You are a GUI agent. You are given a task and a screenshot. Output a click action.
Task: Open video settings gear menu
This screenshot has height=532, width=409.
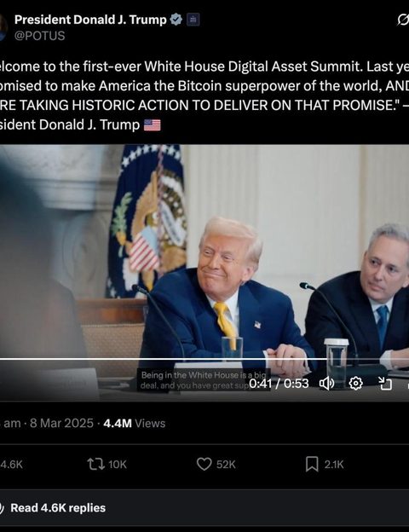click(x=356, y=384)
